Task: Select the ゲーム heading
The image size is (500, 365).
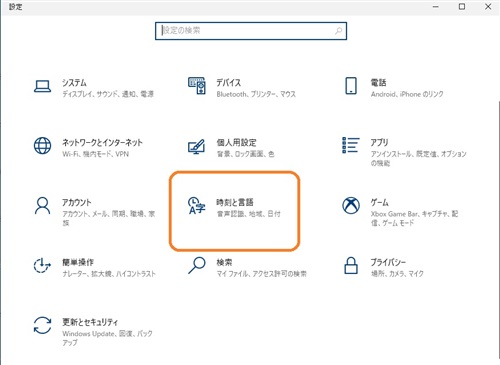Action: [380, 202]
